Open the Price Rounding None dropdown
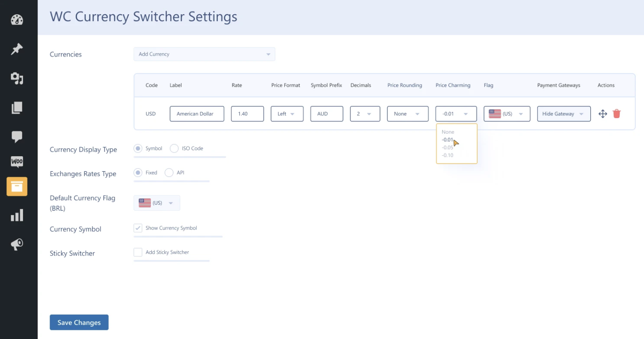 pyautogui.click(x=408, y=114)
